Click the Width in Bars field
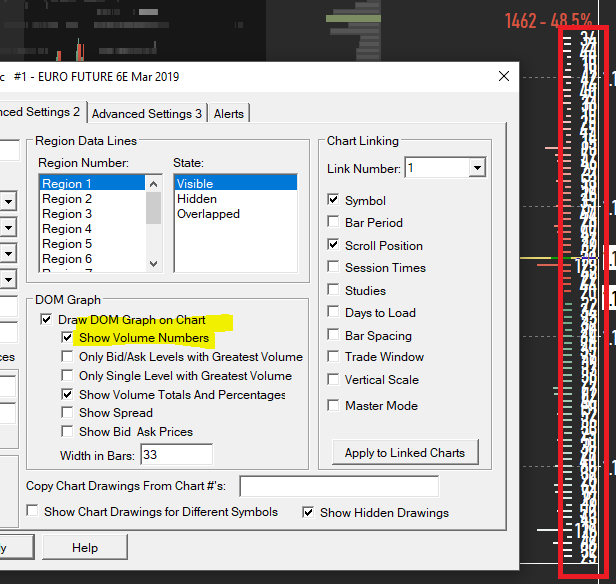616x584 pixels. (176, 454)
